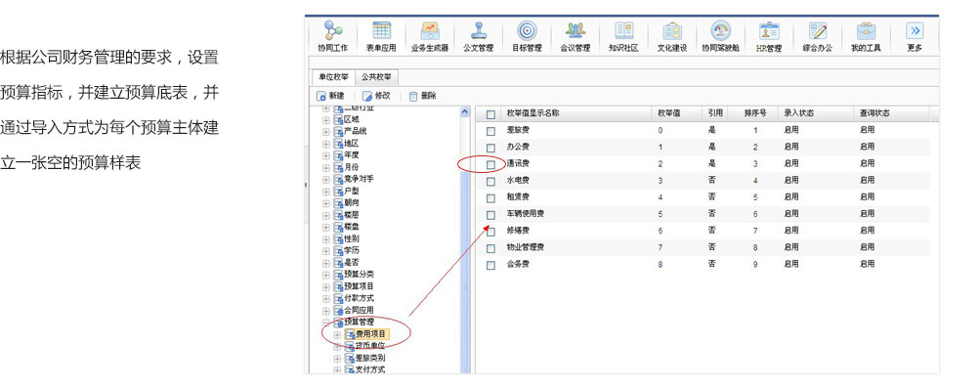This screenshot has height=387, width=980.
Task: Expand the 竞争对手 tree node
Action: (x=325, y=180)
